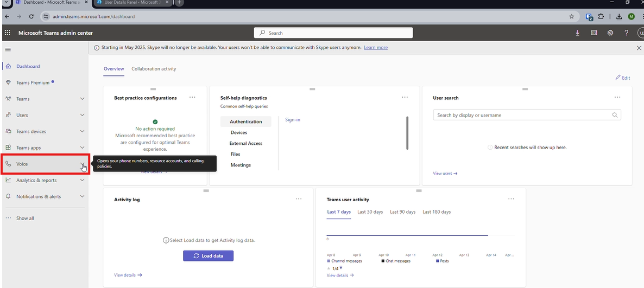Open the Settings gear in Teams header

tap(610, 33)
